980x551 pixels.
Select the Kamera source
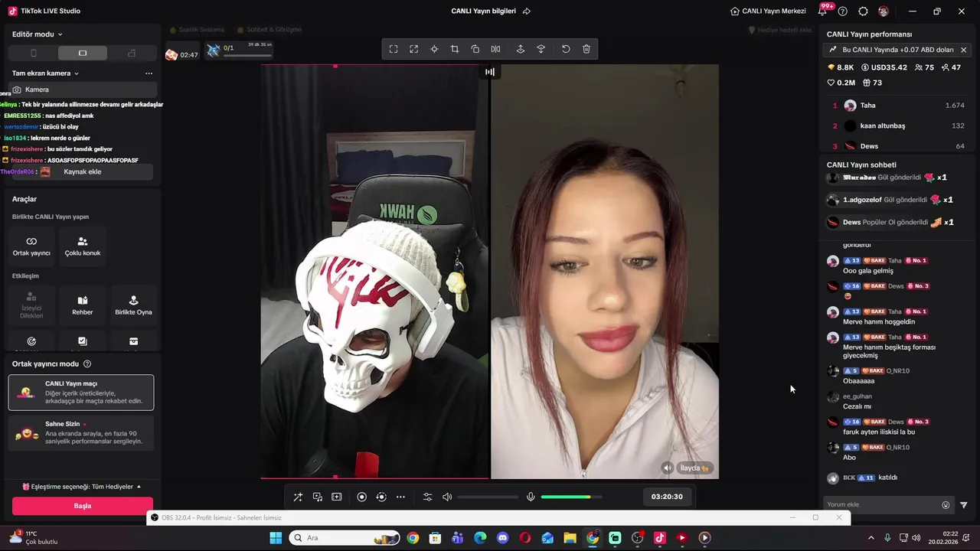click(82, 90)
